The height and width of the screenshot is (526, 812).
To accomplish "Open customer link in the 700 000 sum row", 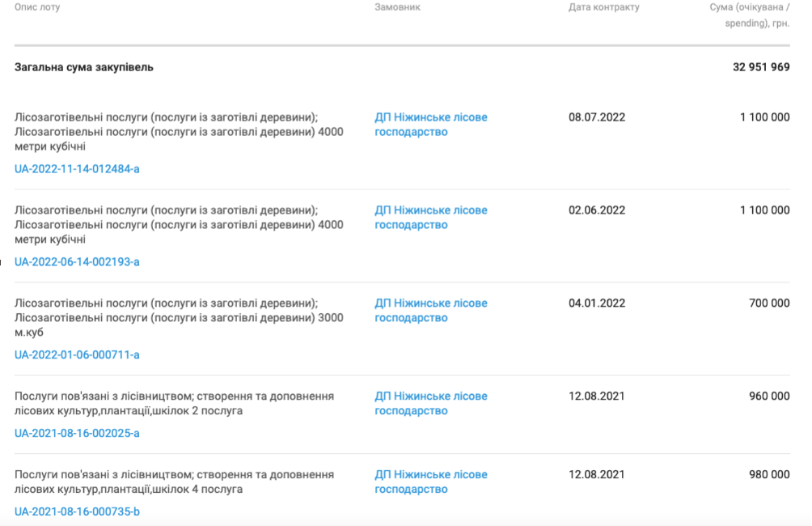I will [x=430, y=311].
